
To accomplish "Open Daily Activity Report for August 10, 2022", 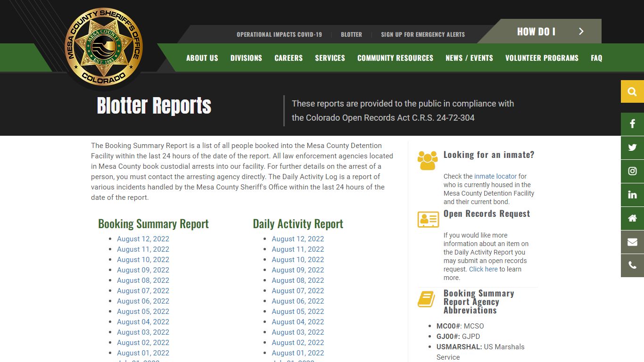I will point(298,260).
